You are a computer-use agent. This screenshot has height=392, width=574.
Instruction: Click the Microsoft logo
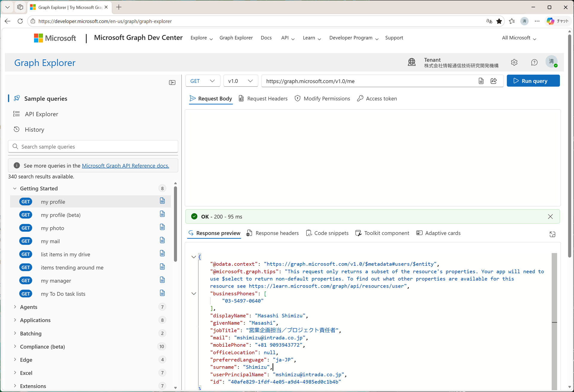55,38
